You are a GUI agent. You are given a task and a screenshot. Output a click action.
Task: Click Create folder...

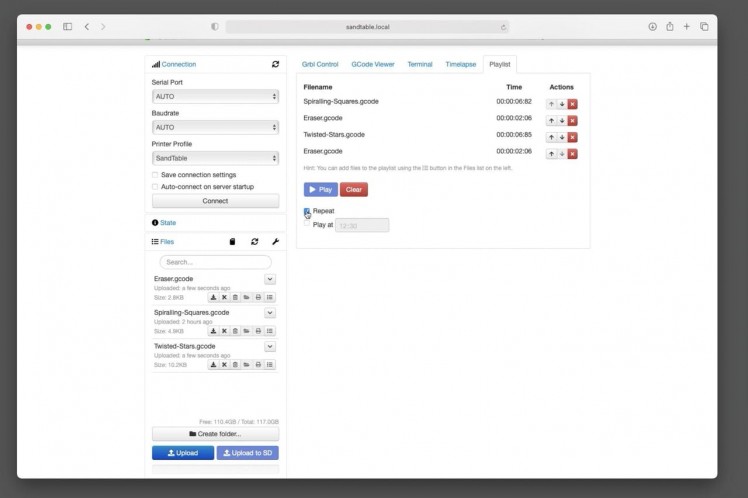tap(215, 434)
